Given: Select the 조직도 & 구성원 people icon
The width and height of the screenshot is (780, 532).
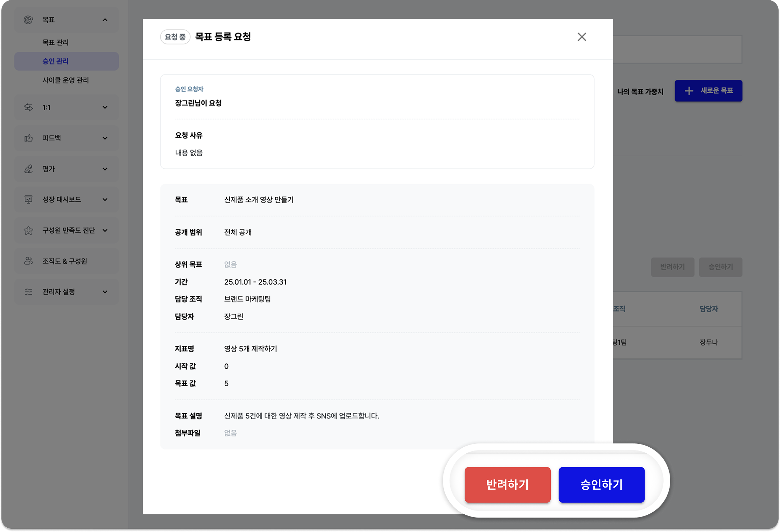Looking at the screenshot, I should click(x=29, y=261).
